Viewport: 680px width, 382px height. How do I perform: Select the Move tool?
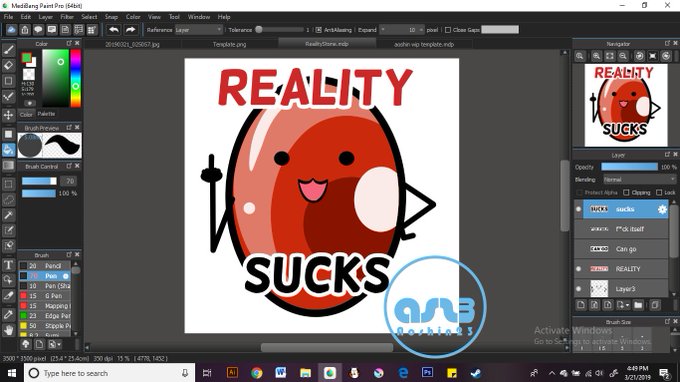coord(8,115)
